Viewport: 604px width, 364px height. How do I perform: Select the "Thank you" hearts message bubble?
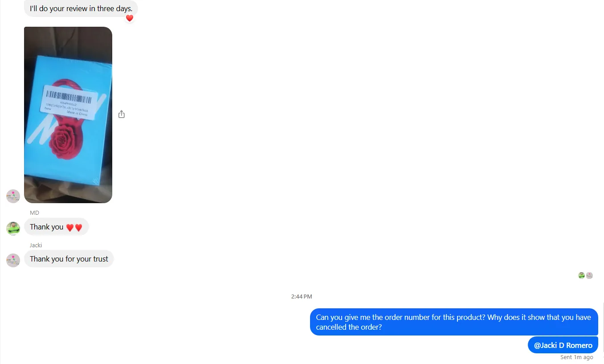[56, 227]
